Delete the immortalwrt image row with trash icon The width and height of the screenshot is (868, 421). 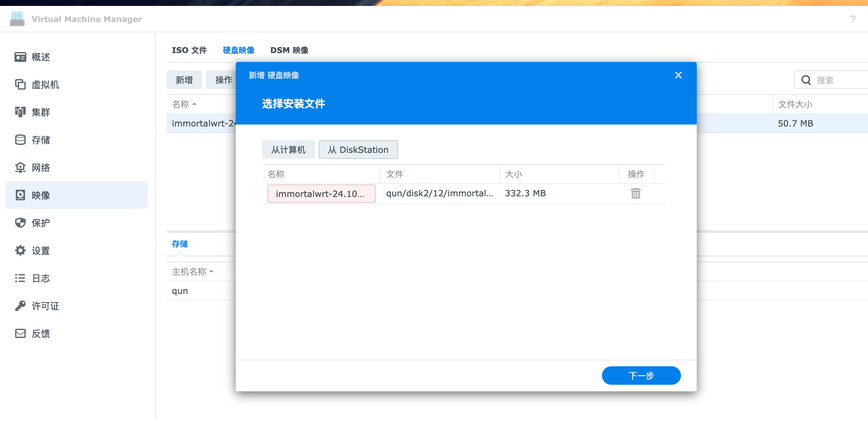coord(636,193)
